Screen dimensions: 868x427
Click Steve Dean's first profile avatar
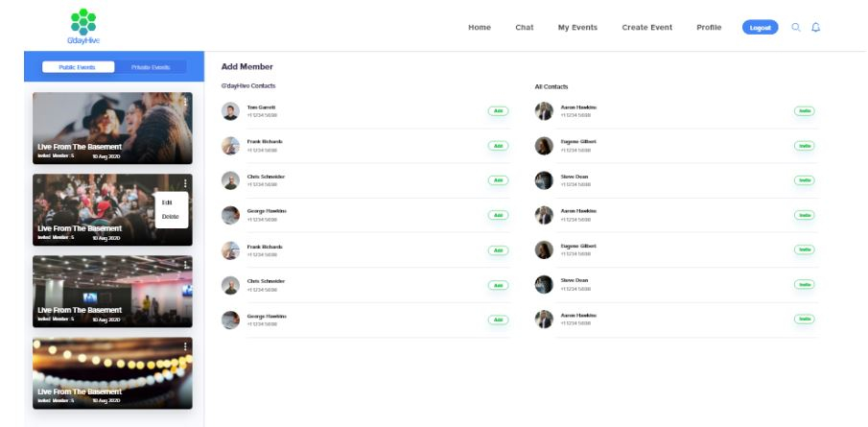544,180
